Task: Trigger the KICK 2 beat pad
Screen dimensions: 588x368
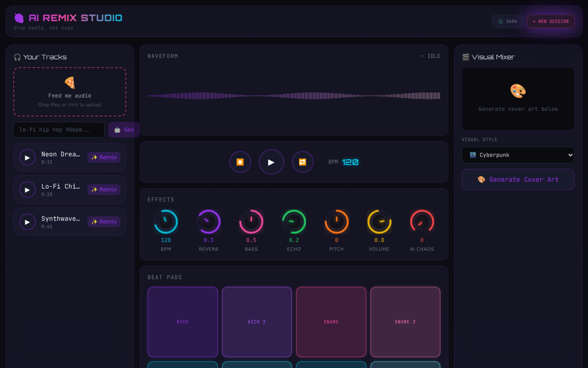Action: (257, 322)
